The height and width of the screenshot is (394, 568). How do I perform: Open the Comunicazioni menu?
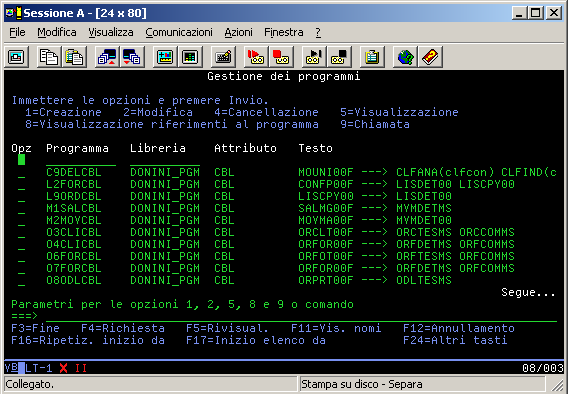coord(179,32)
